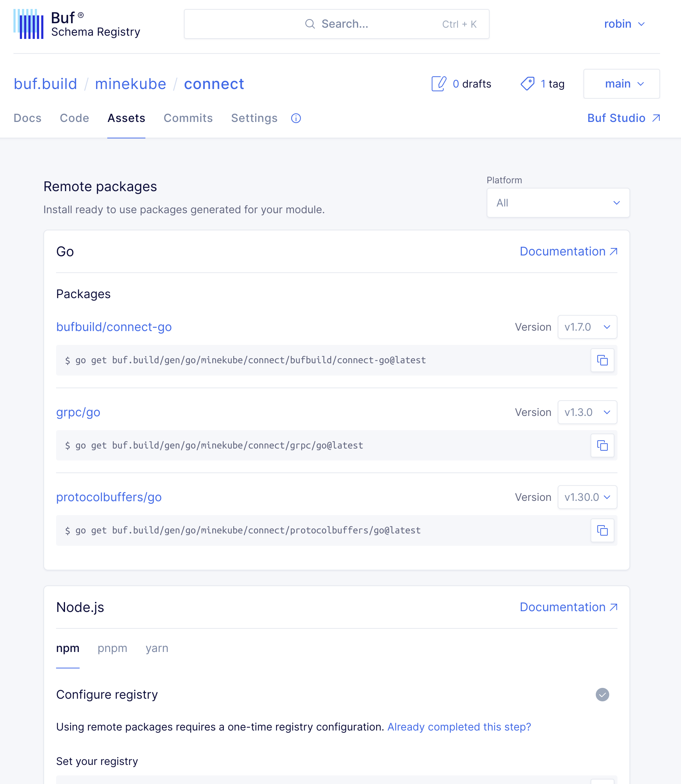Image resolution: width=681 pixels, height=784 pixels.
Task: Open Go package Documentation link
Action: point(568,251)
